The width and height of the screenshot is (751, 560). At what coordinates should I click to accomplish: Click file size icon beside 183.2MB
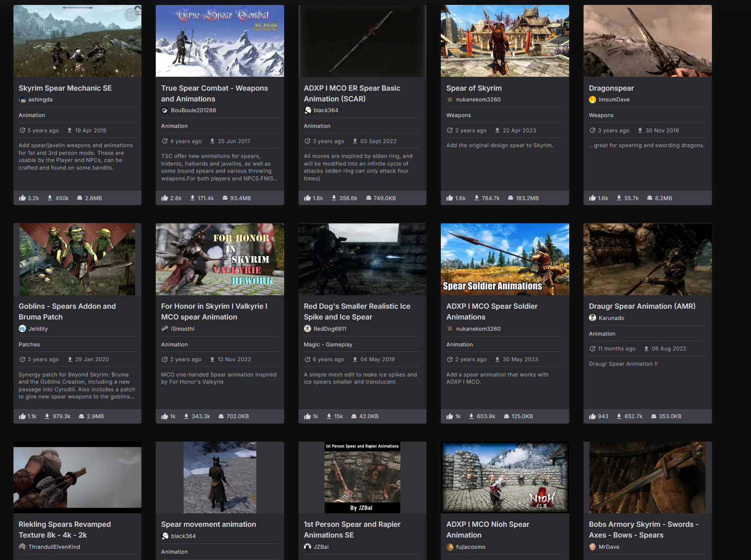point(510,198)
